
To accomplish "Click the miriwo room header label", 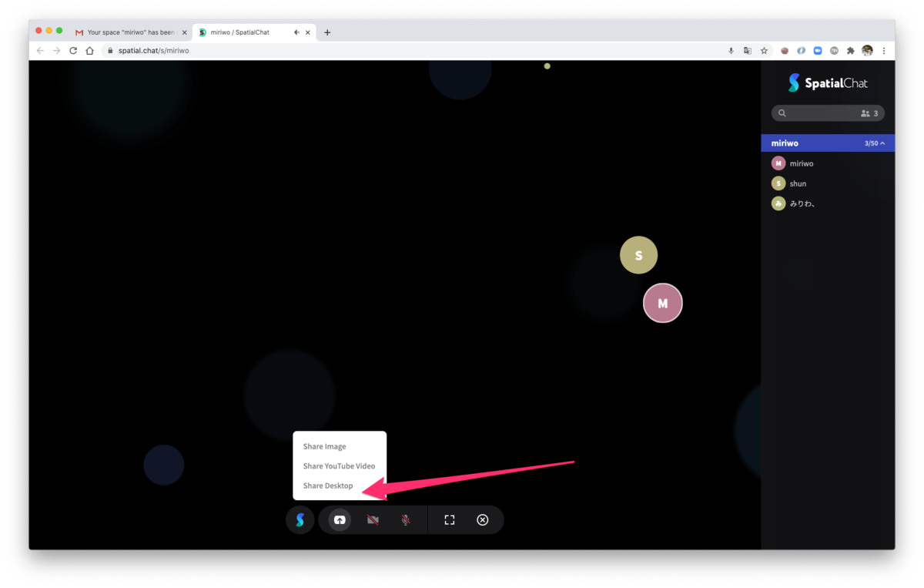I will (785, 143).
